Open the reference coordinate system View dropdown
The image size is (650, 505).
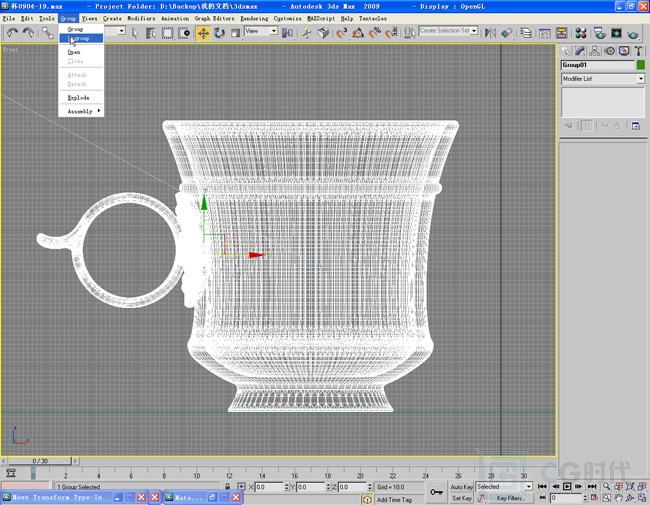(x=261, y=31)
